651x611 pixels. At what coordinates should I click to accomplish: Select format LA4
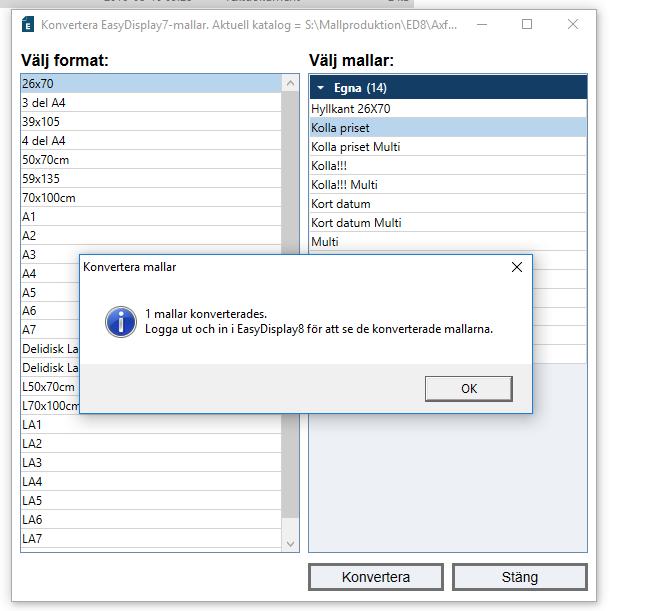pos(151,481)
